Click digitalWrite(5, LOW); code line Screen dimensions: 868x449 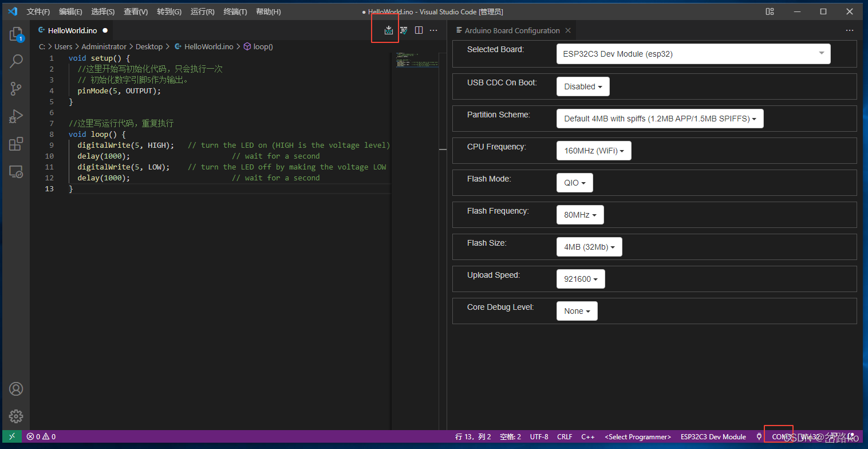tap(124, 167)
